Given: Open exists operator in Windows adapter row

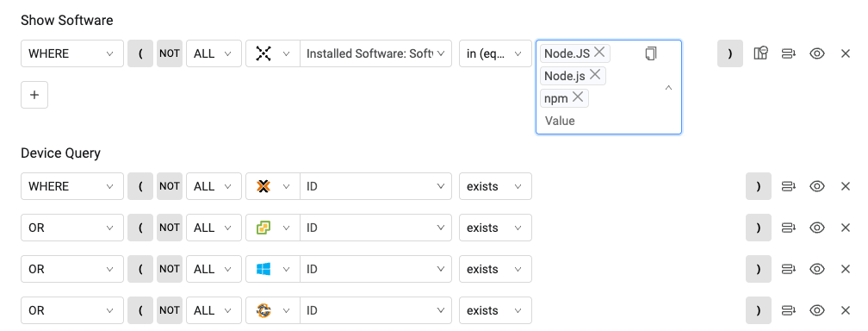Looking at the screenshot, I should pos(495,269).
